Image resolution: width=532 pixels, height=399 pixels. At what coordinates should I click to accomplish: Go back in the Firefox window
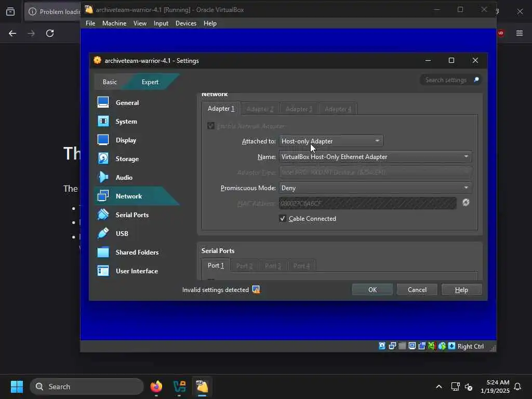pyautogui.click(x=12, y=33)
